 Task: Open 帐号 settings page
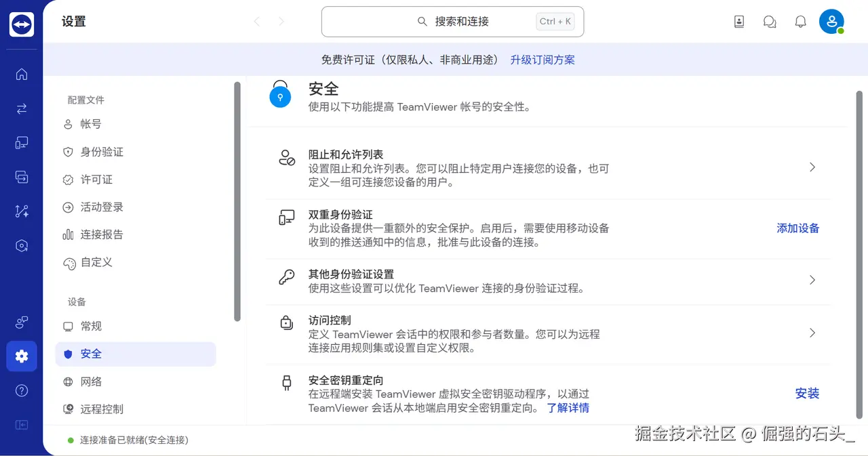[x=136, y=124]
